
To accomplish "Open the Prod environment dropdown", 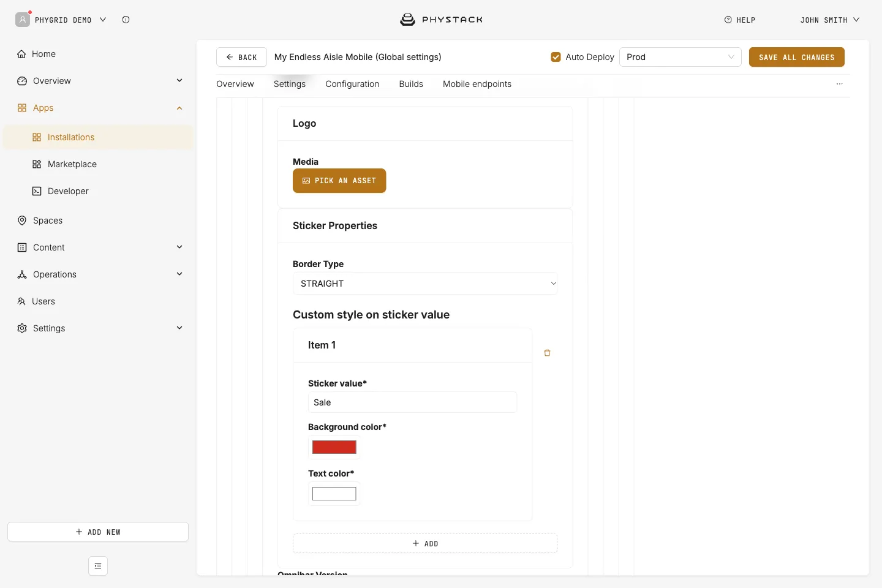I will 680,57.
